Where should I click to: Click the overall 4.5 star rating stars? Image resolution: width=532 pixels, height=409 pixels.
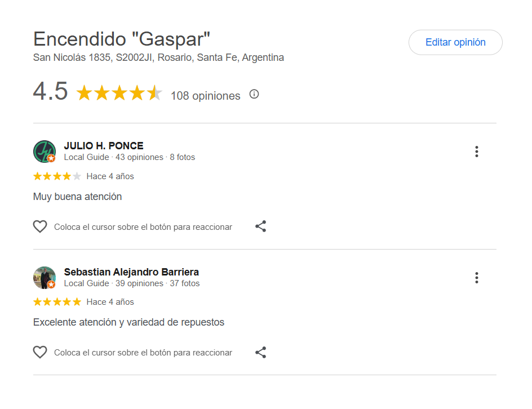coord(119,93)
